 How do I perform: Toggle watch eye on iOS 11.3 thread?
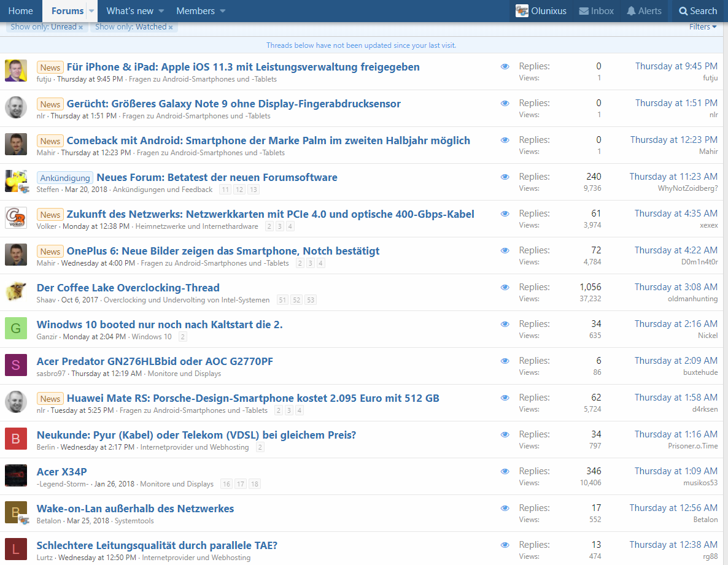505,67
